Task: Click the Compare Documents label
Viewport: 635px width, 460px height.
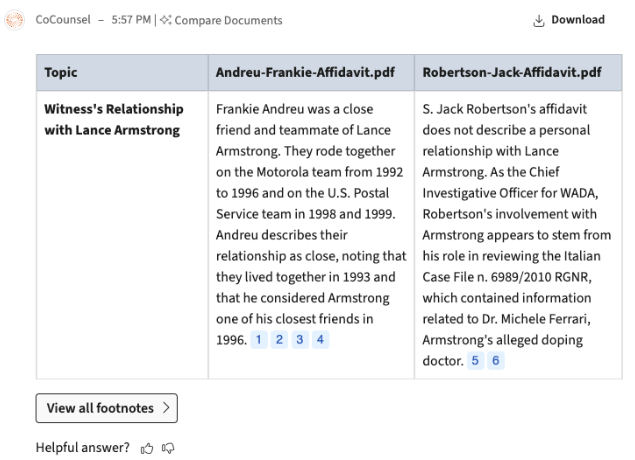Action: tap(228, 20)
